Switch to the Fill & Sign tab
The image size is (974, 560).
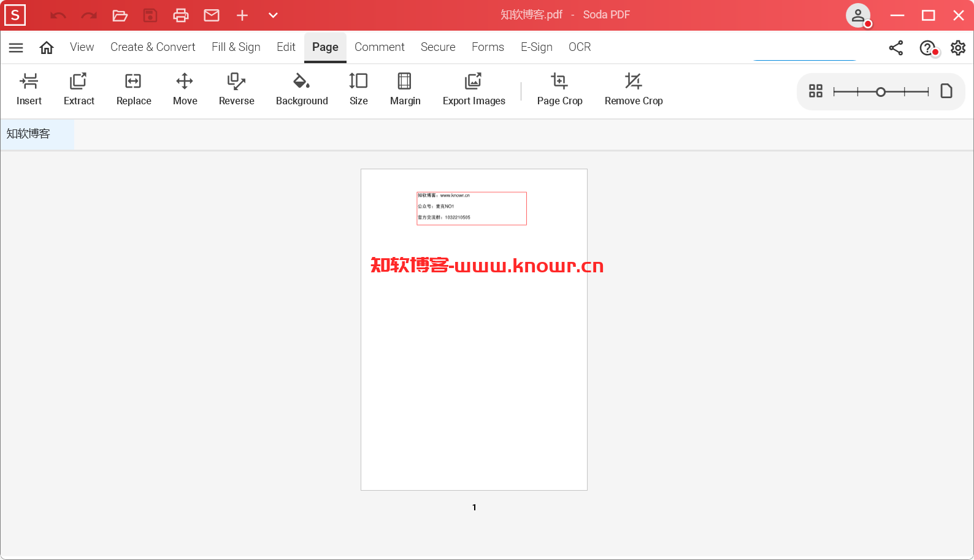[x=236, y=47]
